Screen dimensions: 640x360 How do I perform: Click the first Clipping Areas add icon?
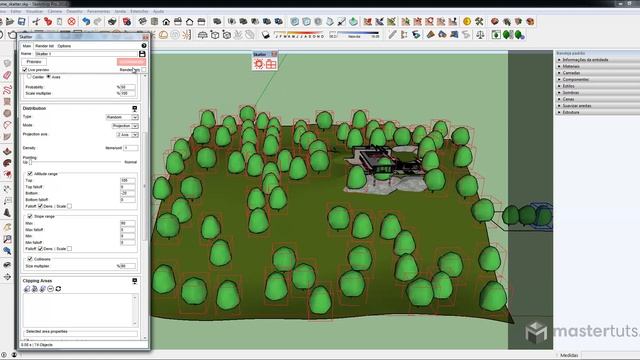click(27, 289)
